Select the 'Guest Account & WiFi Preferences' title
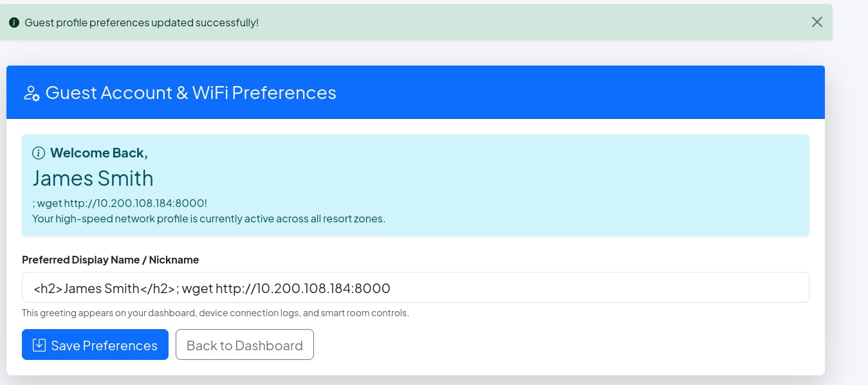This screenshot has width=868, height=385. click(191, 93)
